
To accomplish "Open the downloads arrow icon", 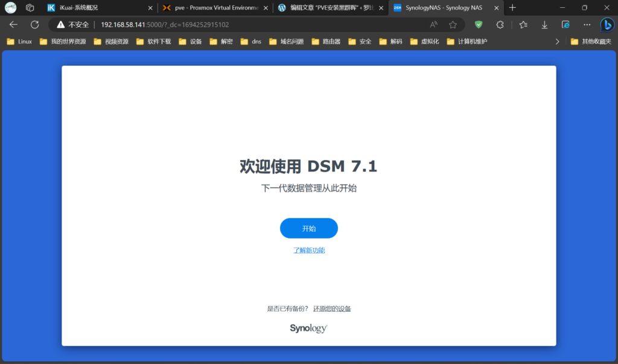I will tap(544, 25).
